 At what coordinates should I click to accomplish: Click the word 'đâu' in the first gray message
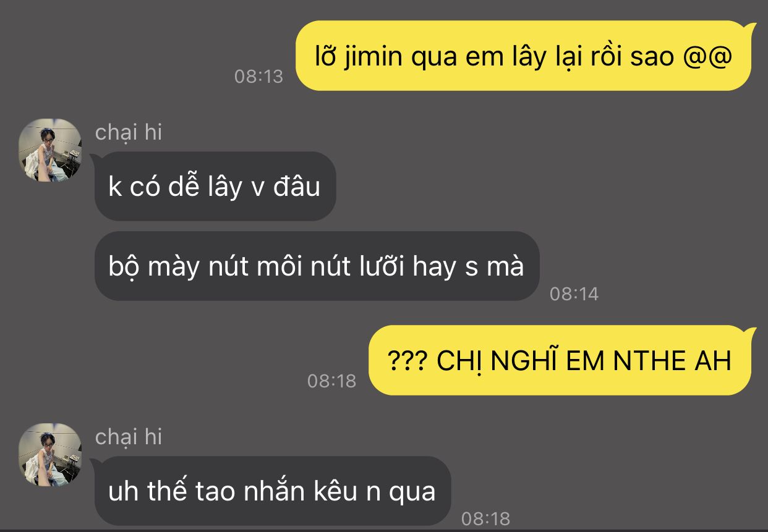tap(297, 186)
